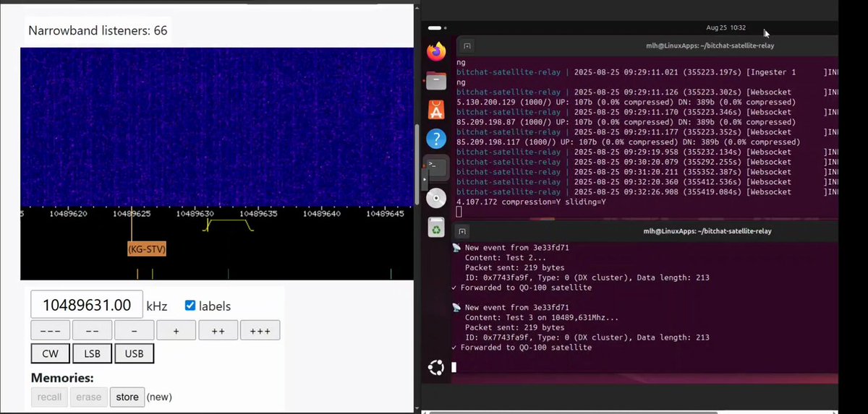Click the double minus tuning button
This screenshot has height=414, width=868.
point(93,330)
